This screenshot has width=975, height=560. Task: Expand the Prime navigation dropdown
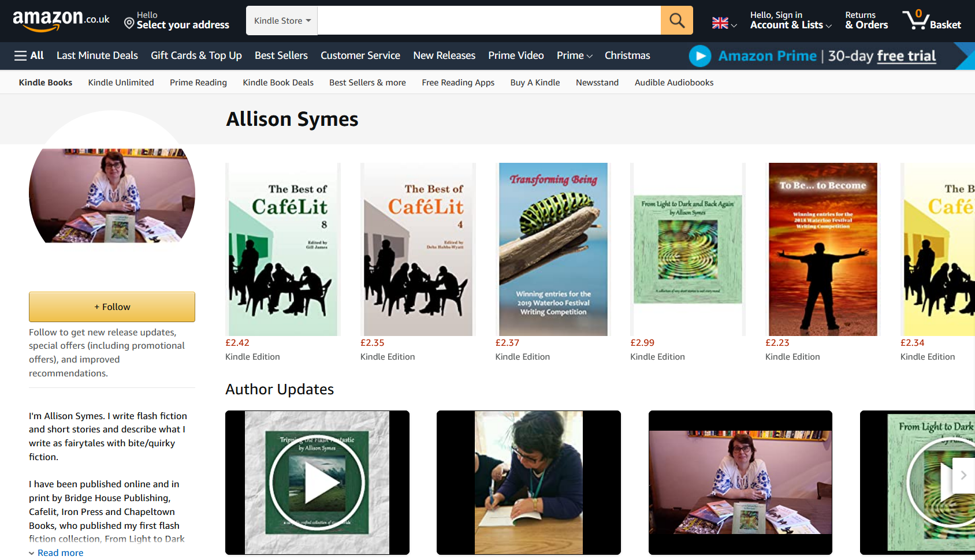(x=574, y=55)
